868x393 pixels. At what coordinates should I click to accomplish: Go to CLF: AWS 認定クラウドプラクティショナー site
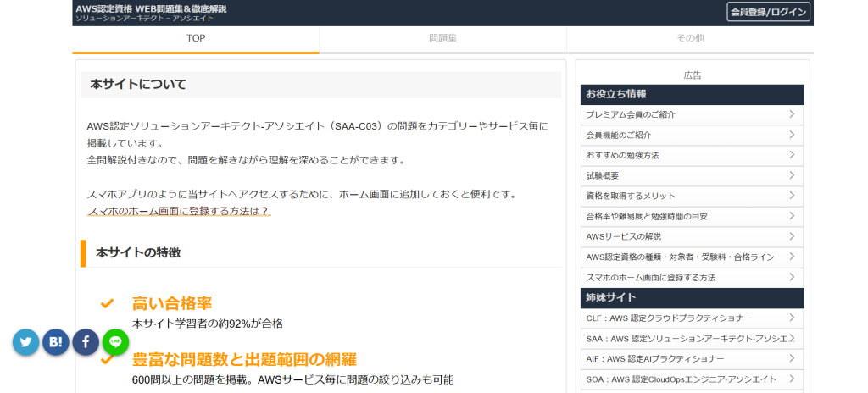(669, 318)
